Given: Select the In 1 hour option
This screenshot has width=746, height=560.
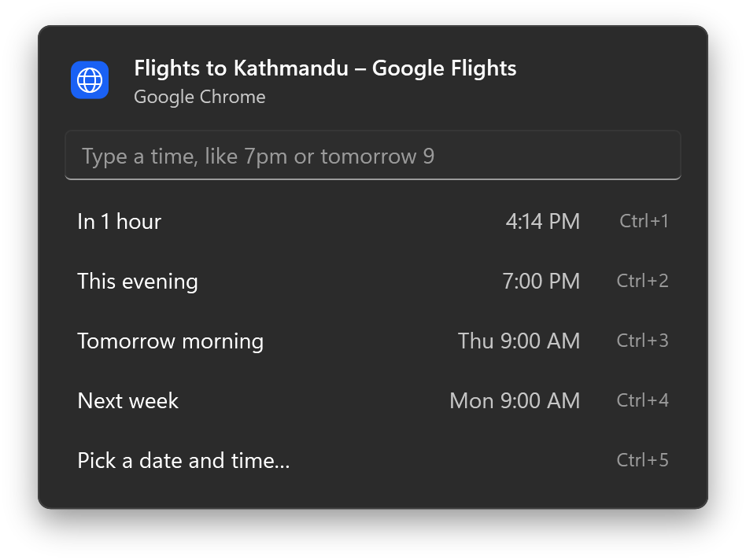Looking at the screenshot, I should tap(373, 222).
